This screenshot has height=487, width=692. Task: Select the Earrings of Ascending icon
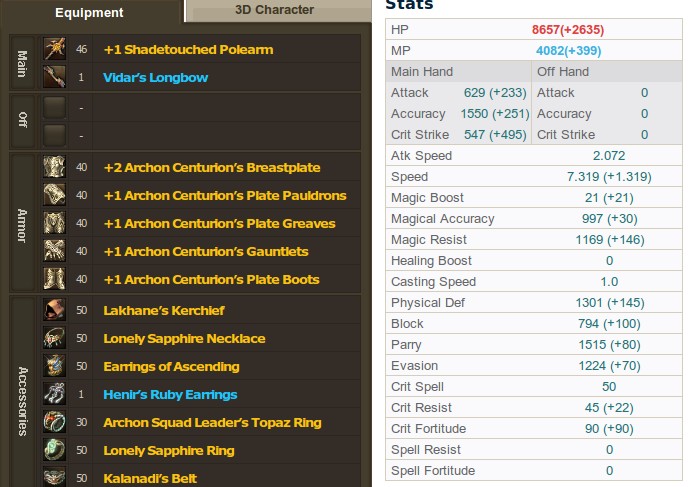55,366
